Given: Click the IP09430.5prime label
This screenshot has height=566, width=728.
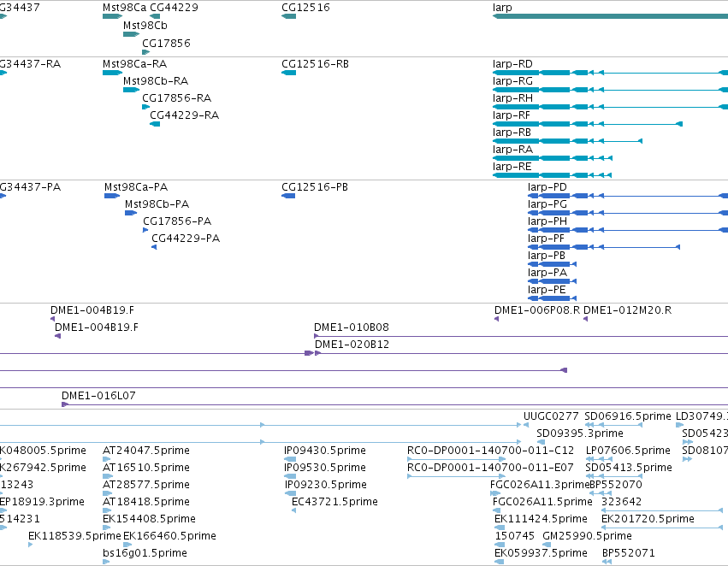Looking at the screenshot, I should [325, 451].
